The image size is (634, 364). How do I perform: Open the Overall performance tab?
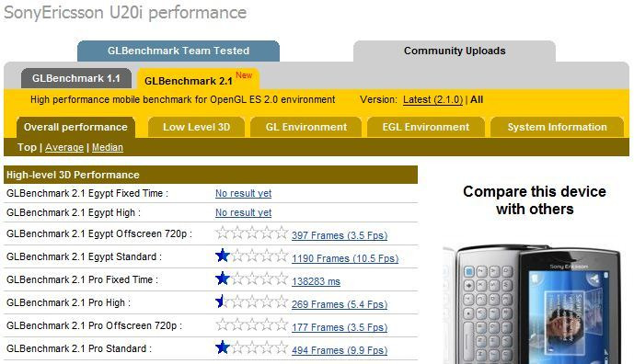point(75,127)
